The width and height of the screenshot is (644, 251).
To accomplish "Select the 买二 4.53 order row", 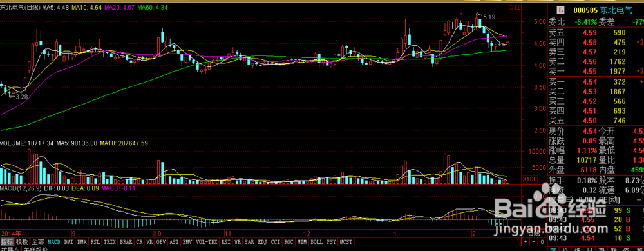I will tap(596, 92).
